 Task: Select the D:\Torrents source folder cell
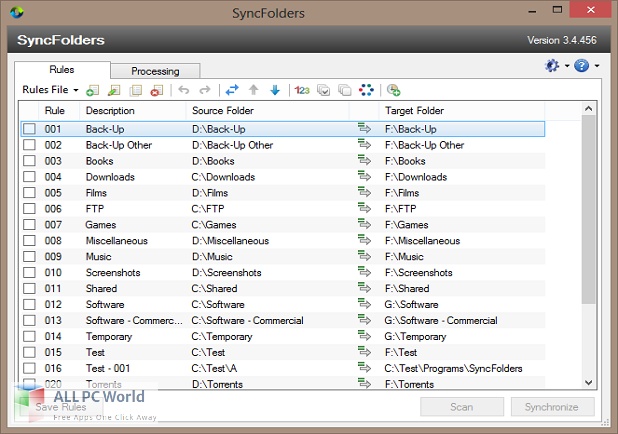(x=217, y=384)
